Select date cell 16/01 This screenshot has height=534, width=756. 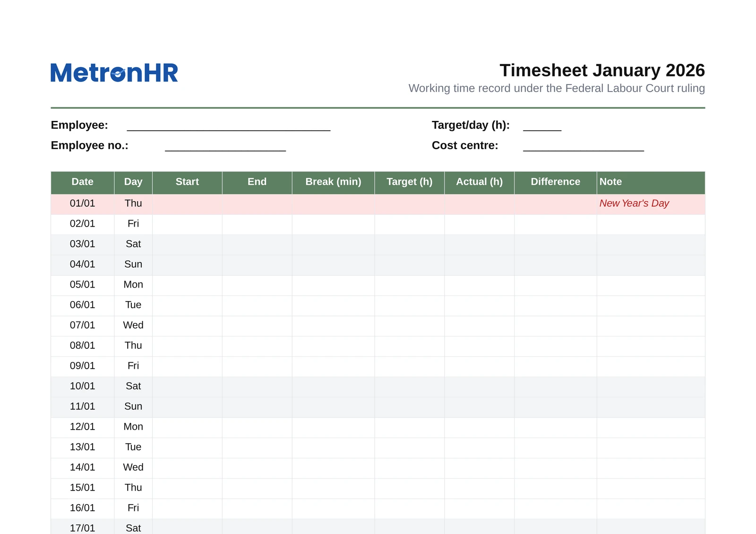click(x=83, y=509)
